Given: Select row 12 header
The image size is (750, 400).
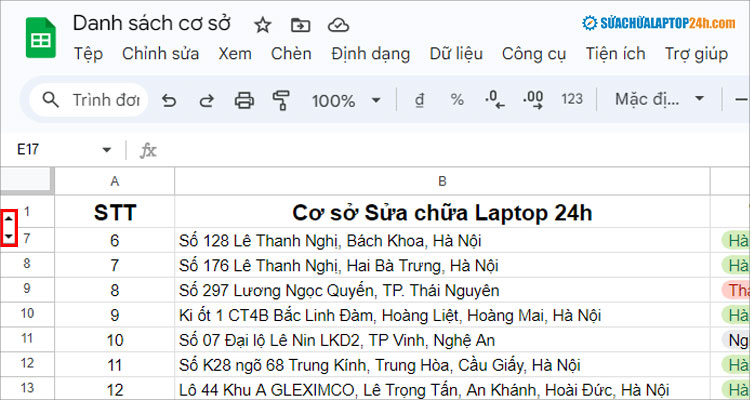Looking at the screenshot, I should point(27,364).
